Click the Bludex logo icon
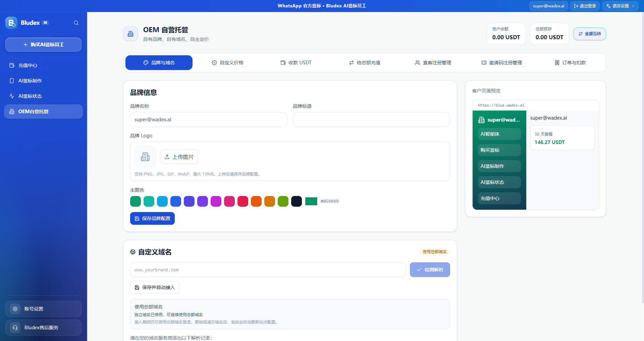644x341 pixels. point(11,23)
